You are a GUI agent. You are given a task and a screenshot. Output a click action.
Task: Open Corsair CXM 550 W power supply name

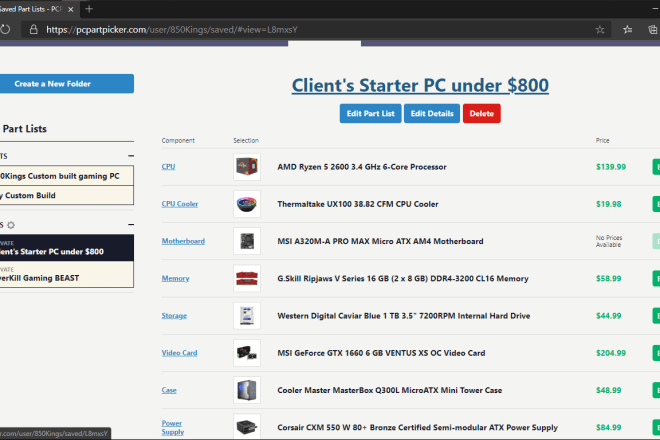pyautogui.click(x=417, y=427)
